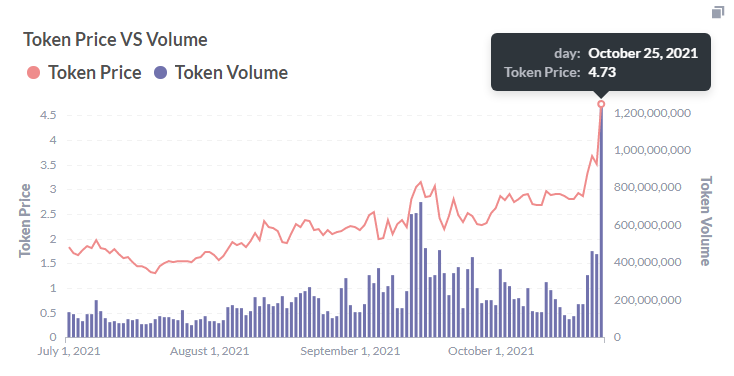Click the purple Token Volume legend dot
The height and width of the screenshot is (376, 734).
pyautogui.click(x=161, y=73)
